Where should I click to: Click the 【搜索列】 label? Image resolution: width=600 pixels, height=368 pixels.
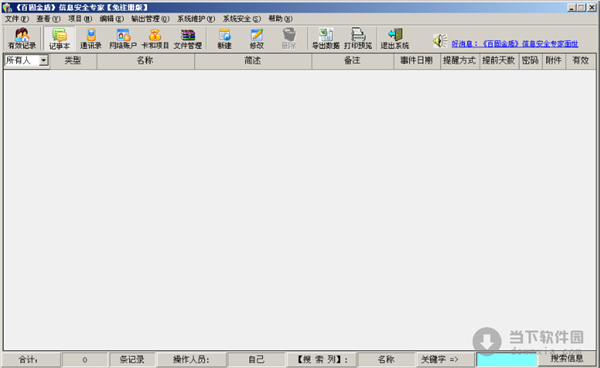click(x=322, y=360)
